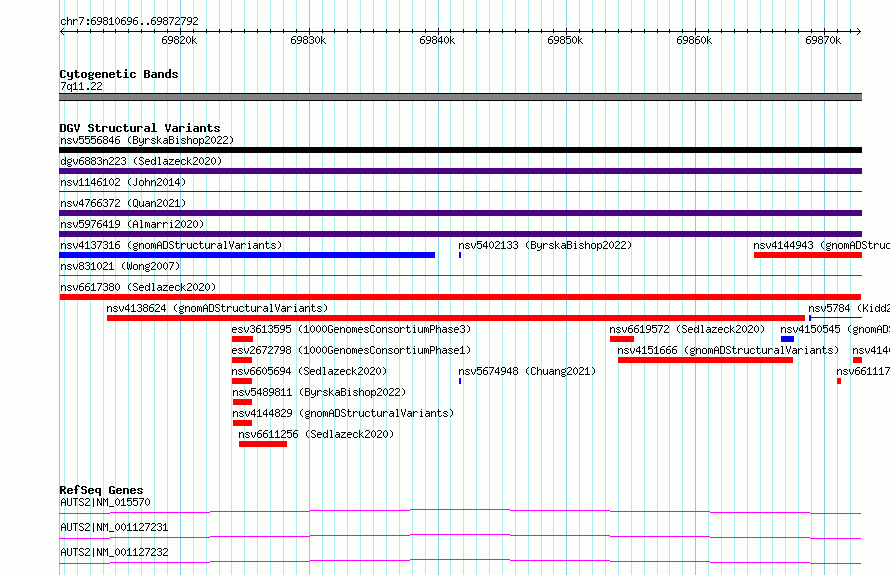Image resolution: width=890 pixels, height=575 pixels.
Task: Click the blue nsv4137316 variant bar
Action: coord(247,255)
